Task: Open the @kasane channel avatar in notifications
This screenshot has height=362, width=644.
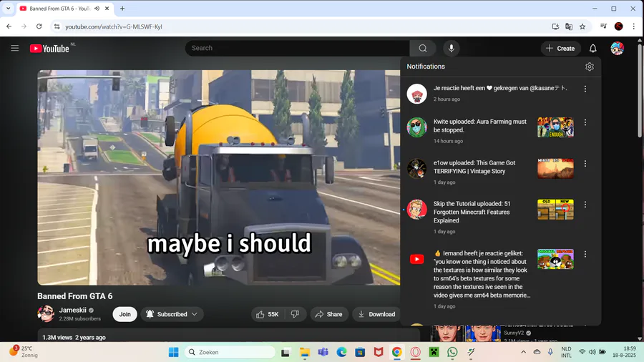Action: coord(416,94)
